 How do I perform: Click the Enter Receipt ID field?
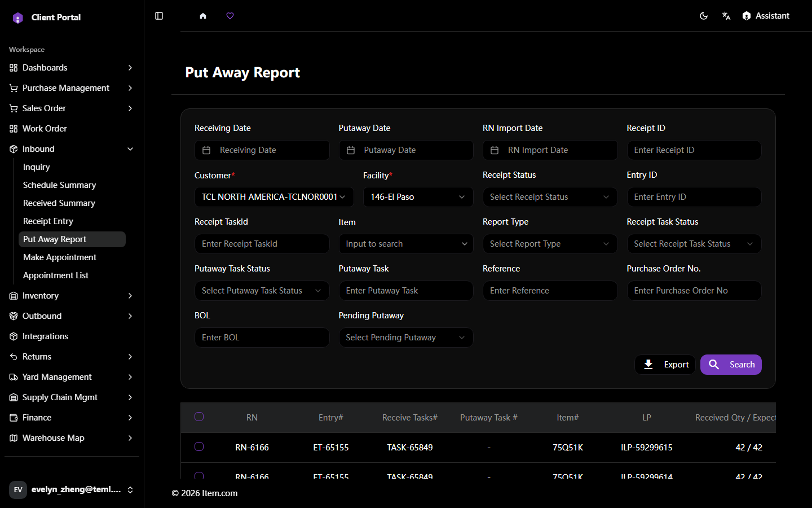(x=694, y=150)
